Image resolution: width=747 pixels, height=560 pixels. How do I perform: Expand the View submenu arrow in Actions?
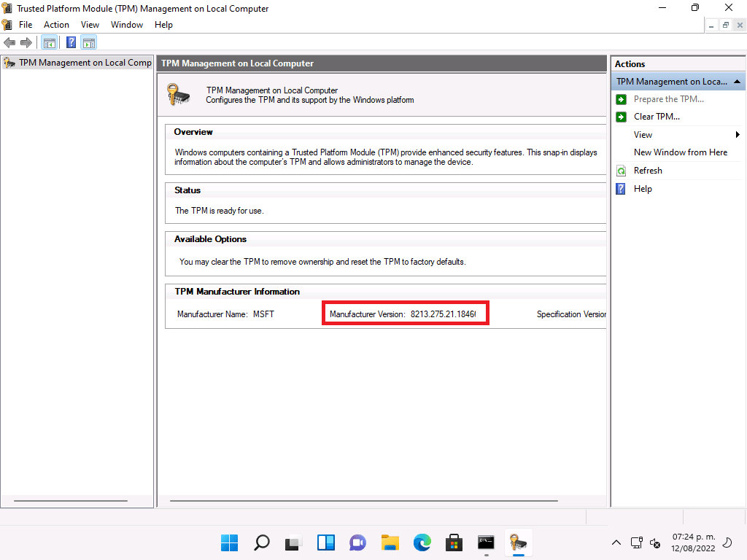click(738, 135)
